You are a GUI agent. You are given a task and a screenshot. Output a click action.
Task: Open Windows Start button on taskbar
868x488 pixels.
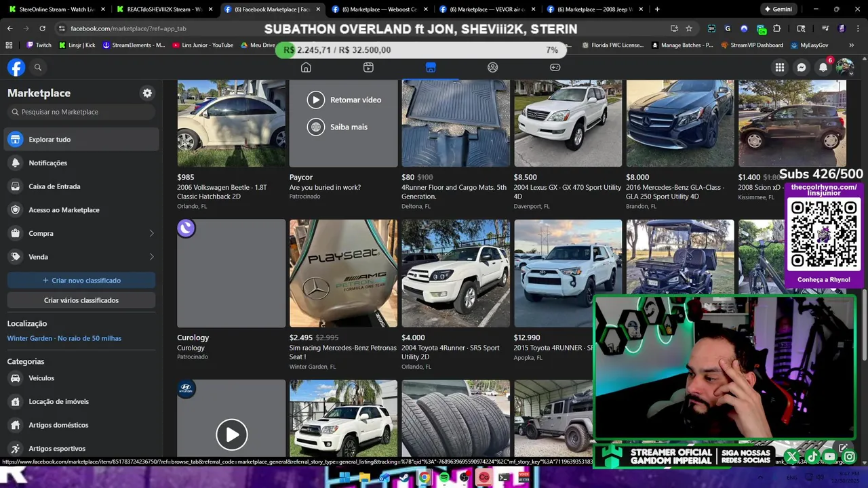click(344, 478)
